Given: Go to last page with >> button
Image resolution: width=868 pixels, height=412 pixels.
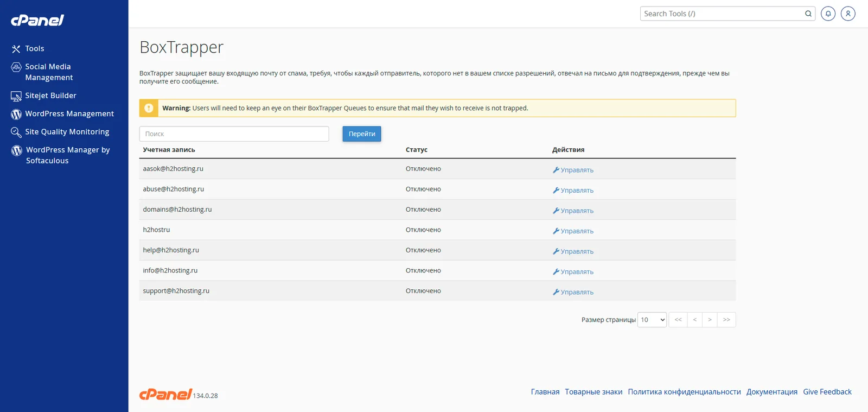Looking at the screenshot, I should pyautogui.click(x=726, y=320).
